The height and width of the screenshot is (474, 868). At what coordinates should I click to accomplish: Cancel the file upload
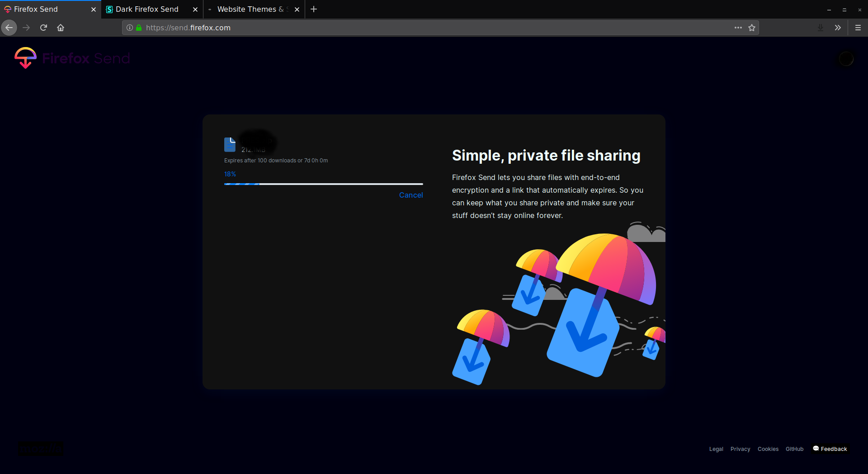tap(410, 195)
